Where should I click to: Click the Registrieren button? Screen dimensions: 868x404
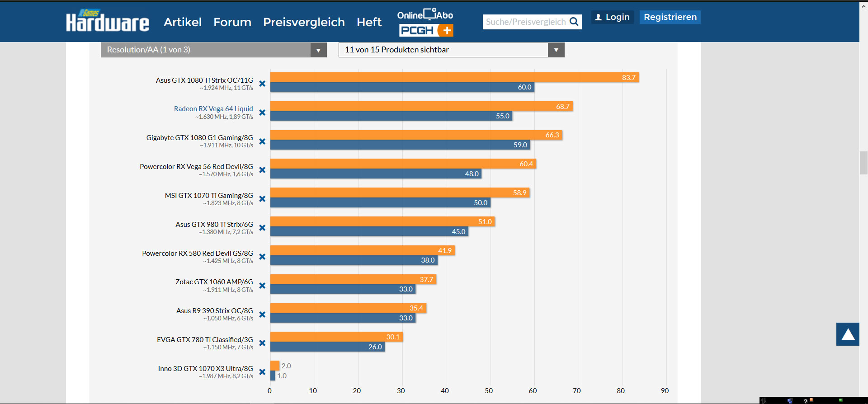[x=670, y=17]
